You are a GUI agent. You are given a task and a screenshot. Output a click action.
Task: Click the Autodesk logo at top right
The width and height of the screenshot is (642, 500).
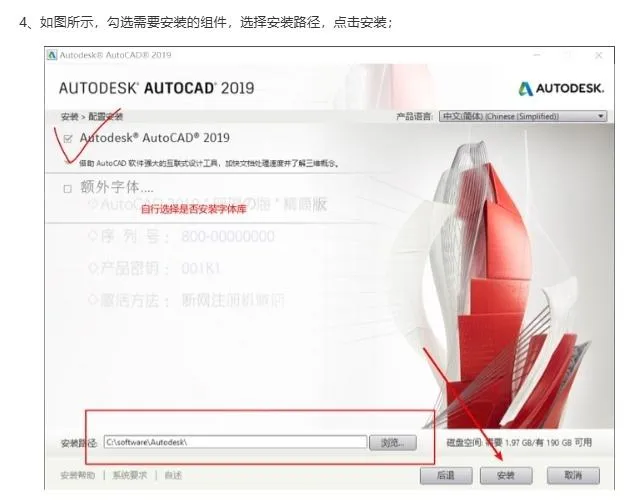[561, 88]
